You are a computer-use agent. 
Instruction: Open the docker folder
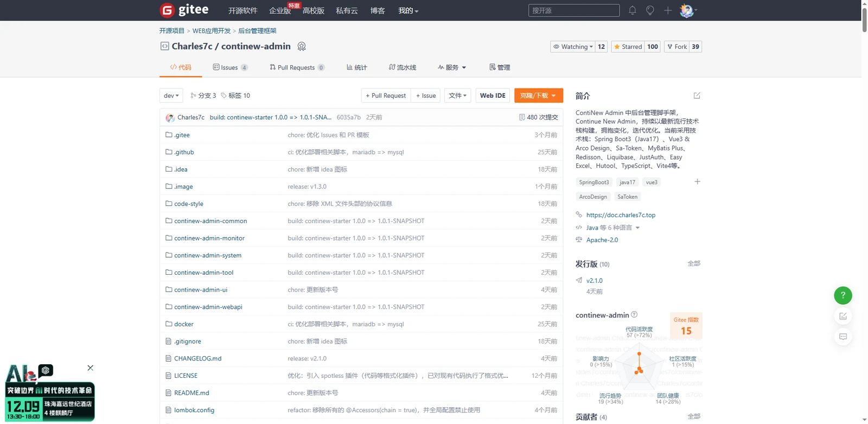coord(183,324)
